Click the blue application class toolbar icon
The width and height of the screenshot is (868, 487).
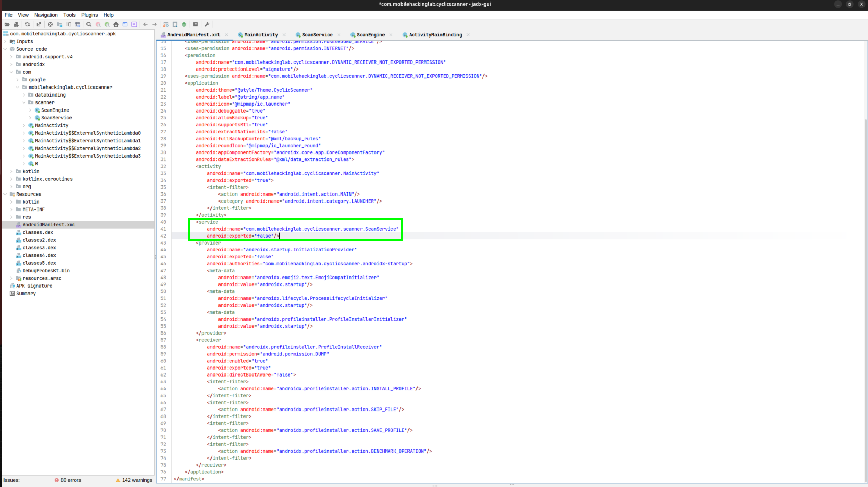[125, 24]
